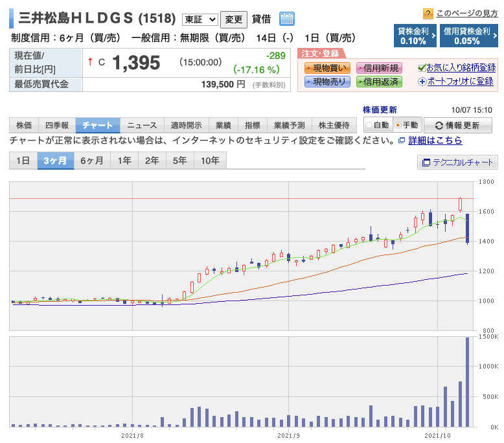Screen dimensions: 504x443
Task: Select the 3ヶ月 chart period
Action: coord(56,161)
